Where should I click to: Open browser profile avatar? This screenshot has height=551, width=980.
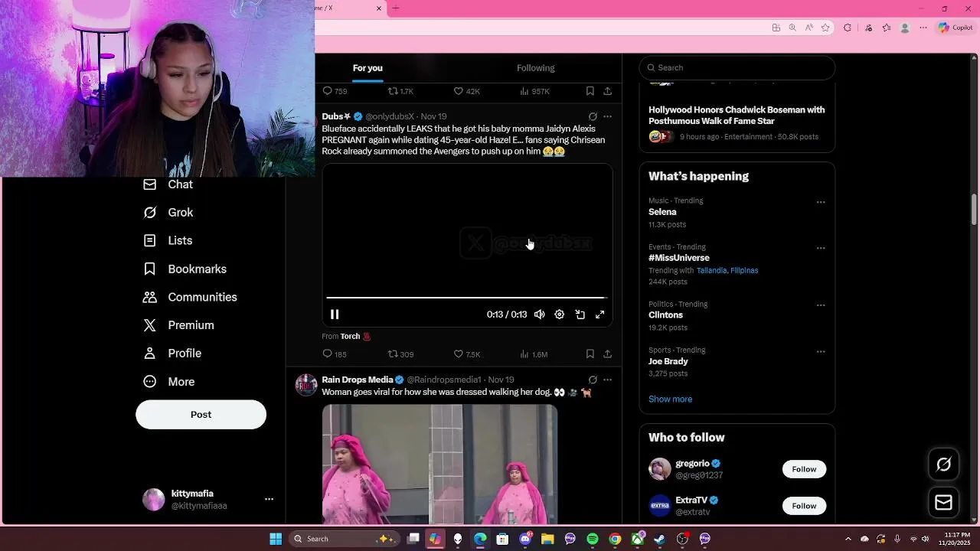point(905,28)
